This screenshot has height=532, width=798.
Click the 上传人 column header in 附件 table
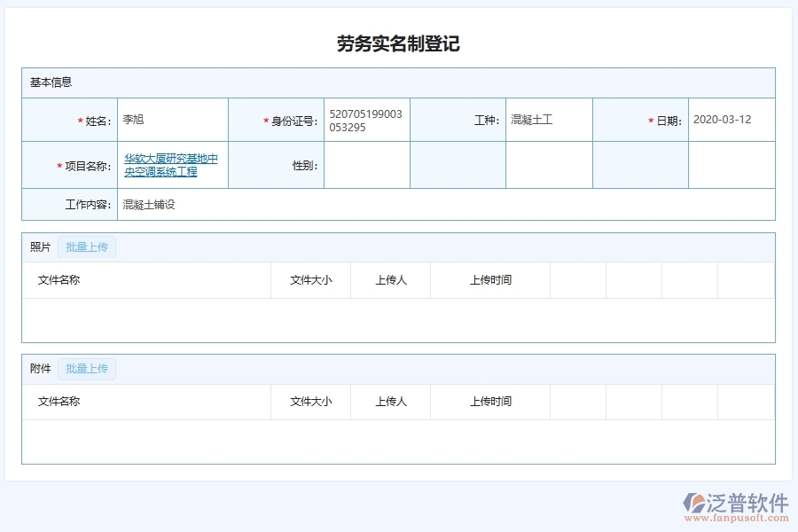[390, 401]
